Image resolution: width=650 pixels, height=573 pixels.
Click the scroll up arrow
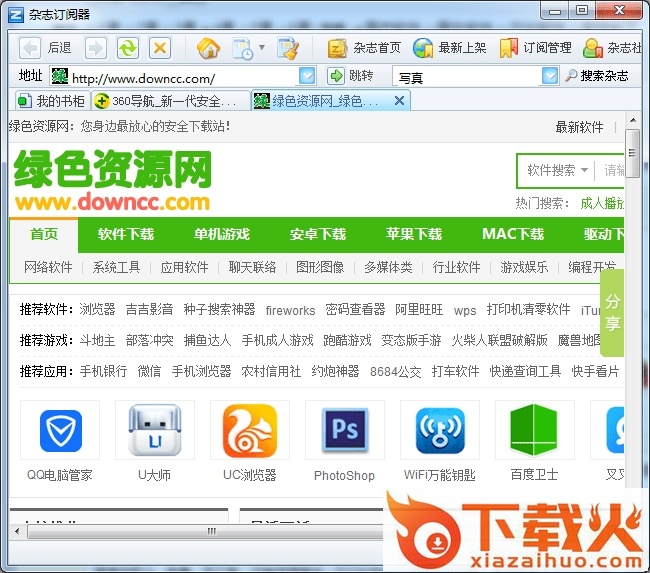tap(633, 120)
